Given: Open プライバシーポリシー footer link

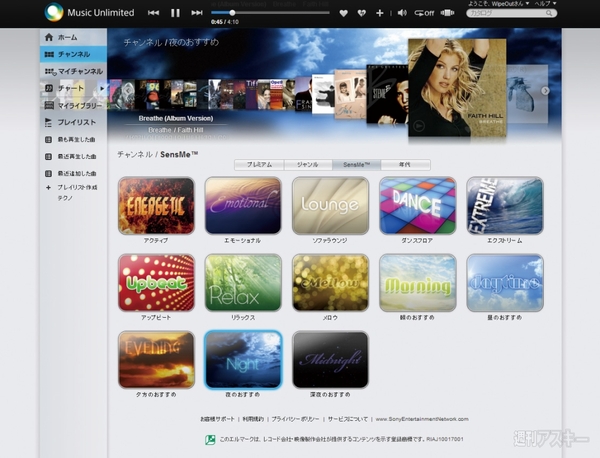Looking at the screenshot, I should click(295, 419).
